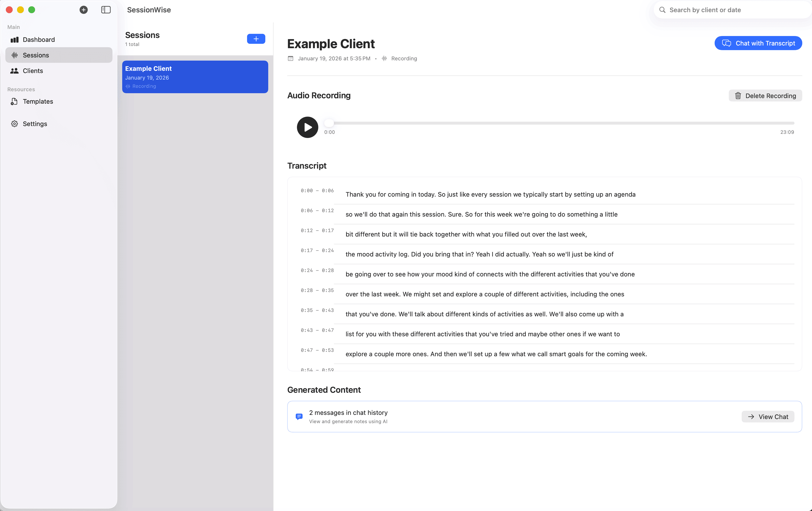Toggle the sidebar visibility
This screenshot has height=511, width=812.
coord(106,10)
